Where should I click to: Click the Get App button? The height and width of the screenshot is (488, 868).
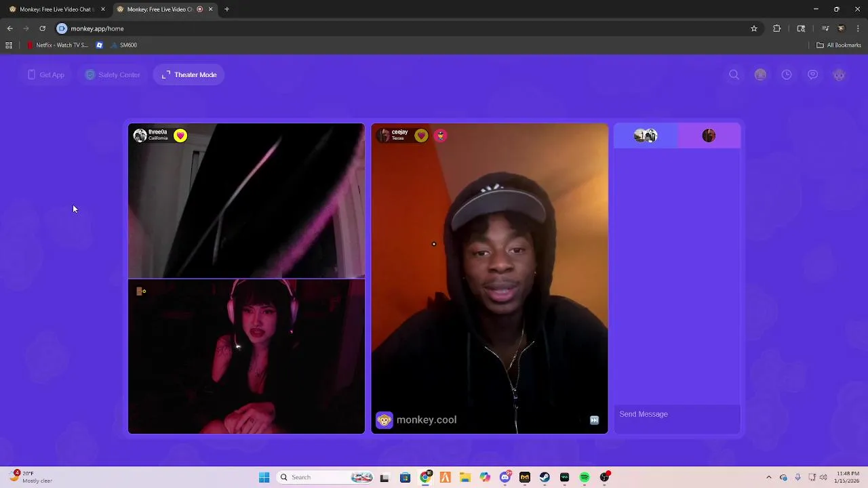pyautogui.click(x=46, y=75)
